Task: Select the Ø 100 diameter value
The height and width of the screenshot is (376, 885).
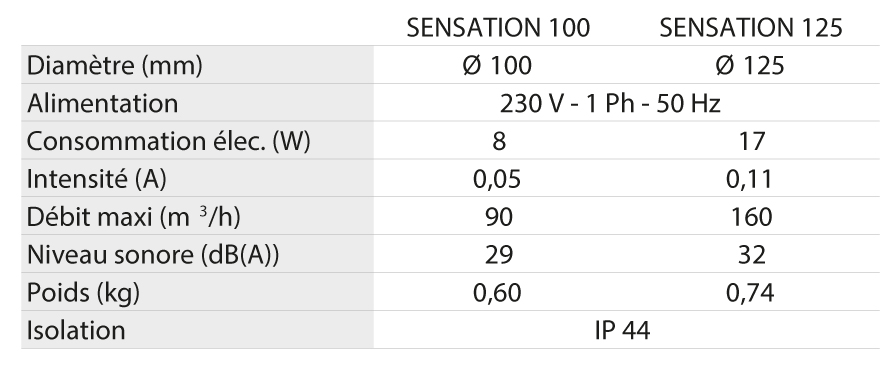Action: click(x=497, y=66)
